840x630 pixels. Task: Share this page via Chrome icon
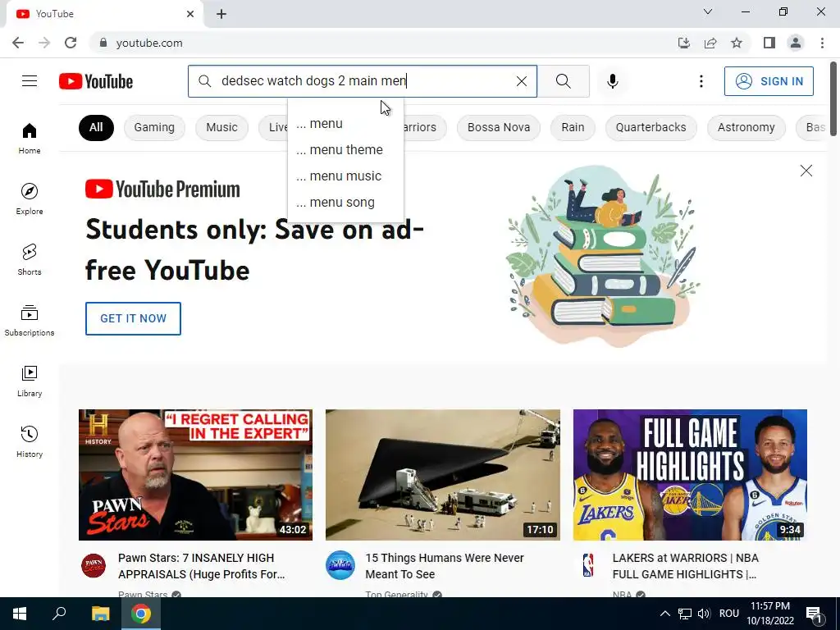(710, 43)
